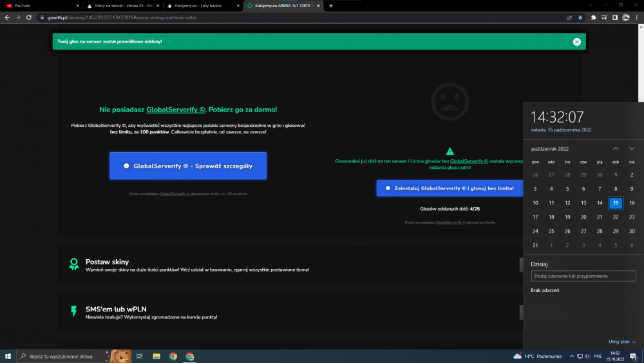Reload the gosetti.pl page
644x363 pixels.
pos(29,17)
